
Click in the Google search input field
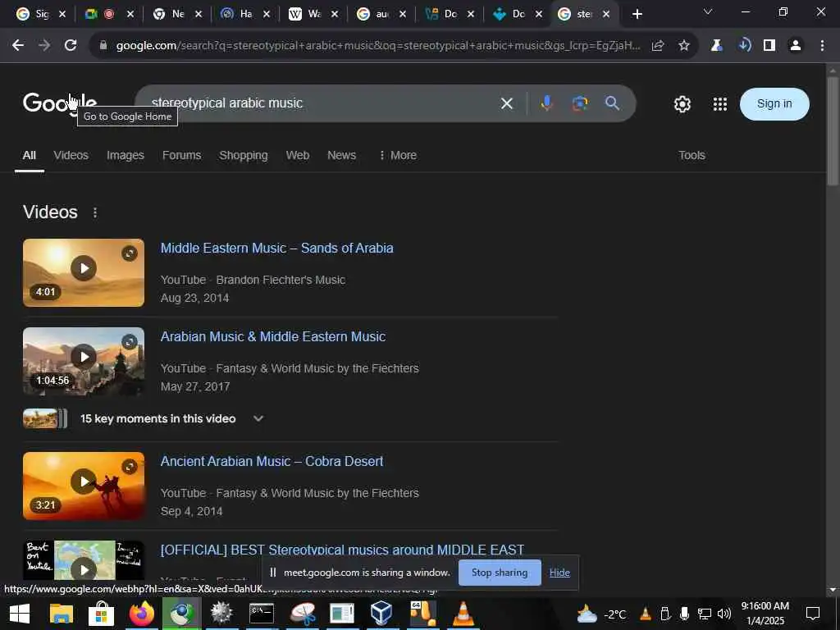(x=322, y=103)
